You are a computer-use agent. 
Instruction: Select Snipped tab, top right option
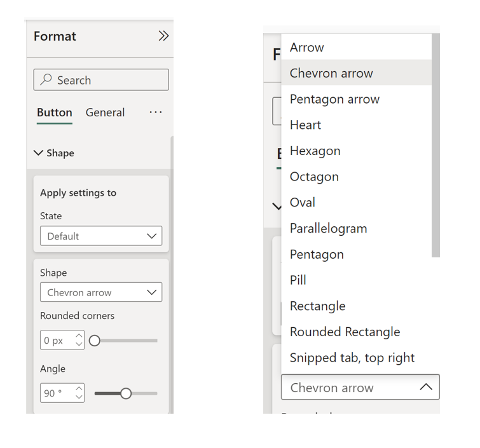[352, 358]
